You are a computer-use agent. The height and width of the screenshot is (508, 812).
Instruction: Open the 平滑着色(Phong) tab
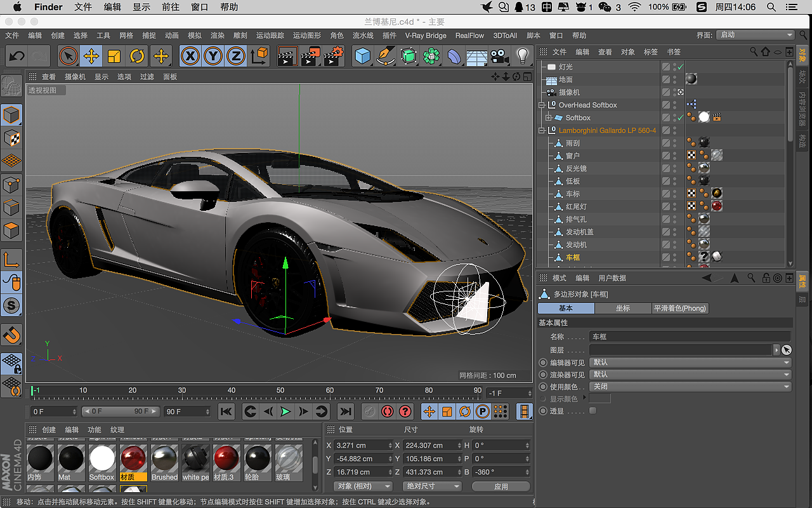pyautogui.click(x=679, y=308)
